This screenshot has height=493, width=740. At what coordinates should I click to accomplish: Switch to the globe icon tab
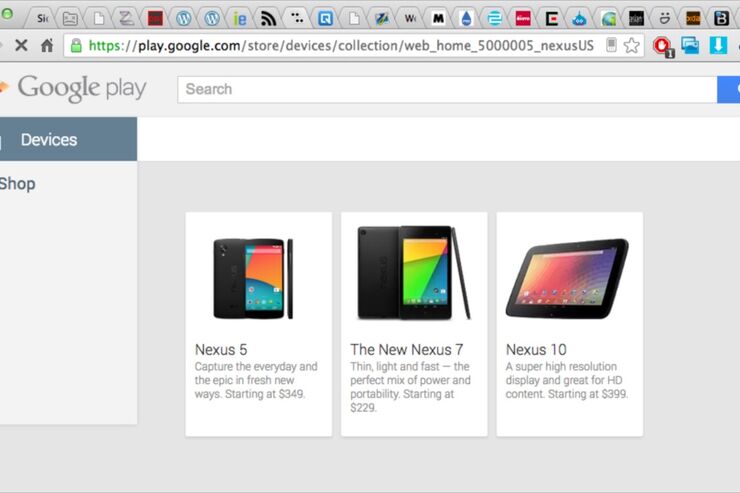click(608, 18)
